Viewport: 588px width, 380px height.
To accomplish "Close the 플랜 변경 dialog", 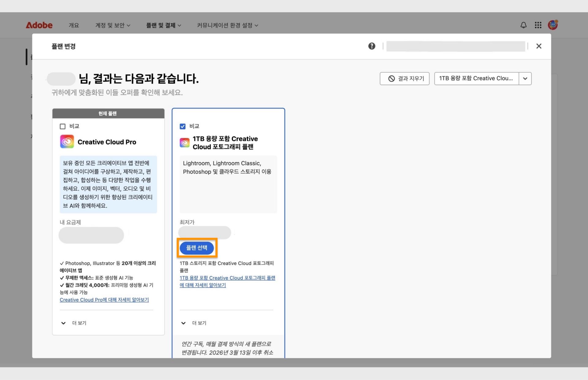I will point(539,46).
